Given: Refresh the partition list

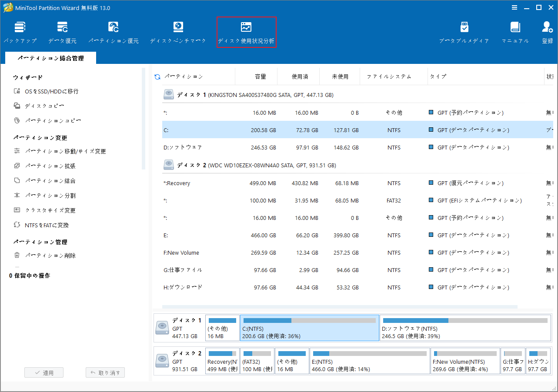Looking at the screenshot, I should pos(157,76).
